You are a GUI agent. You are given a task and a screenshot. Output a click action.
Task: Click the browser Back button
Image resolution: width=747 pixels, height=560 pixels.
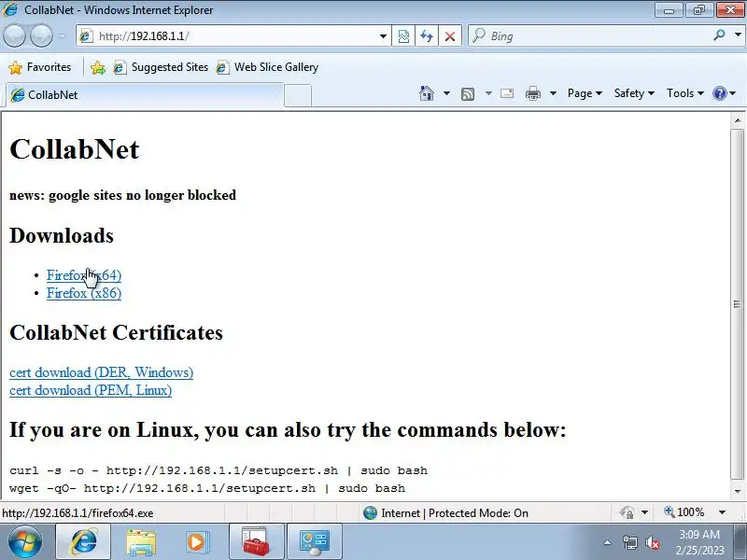point(14,35)
